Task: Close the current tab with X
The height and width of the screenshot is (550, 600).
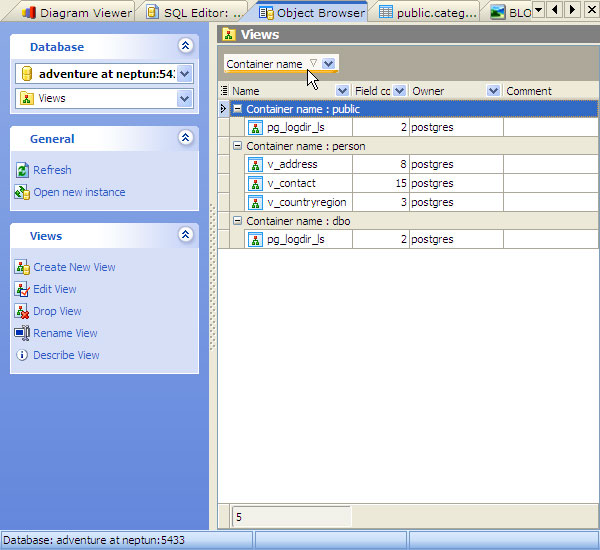Action: click(592, 9)
